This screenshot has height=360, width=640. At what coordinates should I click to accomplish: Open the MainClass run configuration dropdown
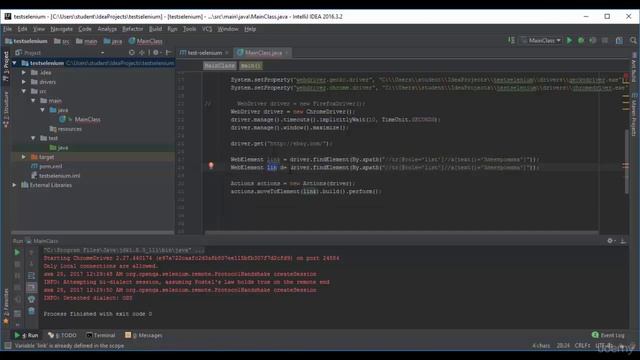541,40
